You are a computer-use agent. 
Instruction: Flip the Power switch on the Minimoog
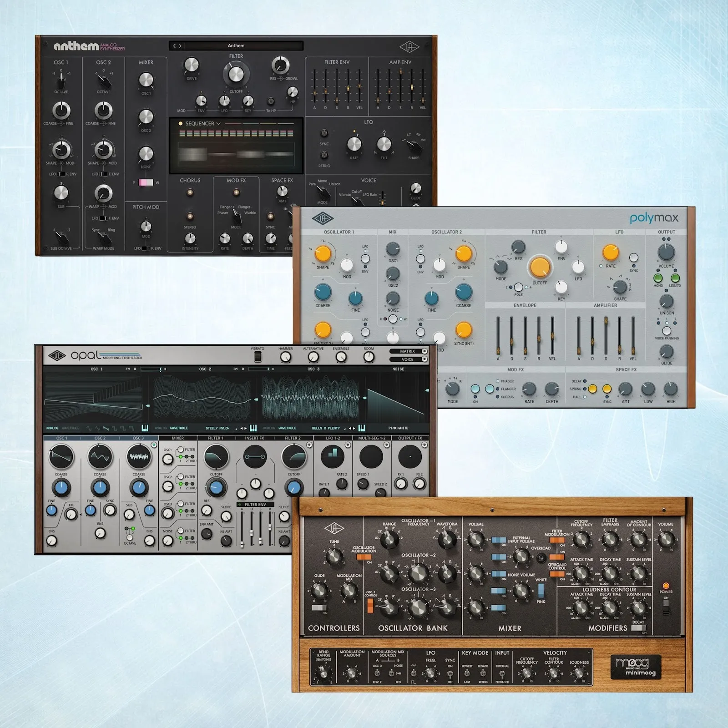click(x=666, y=607)
